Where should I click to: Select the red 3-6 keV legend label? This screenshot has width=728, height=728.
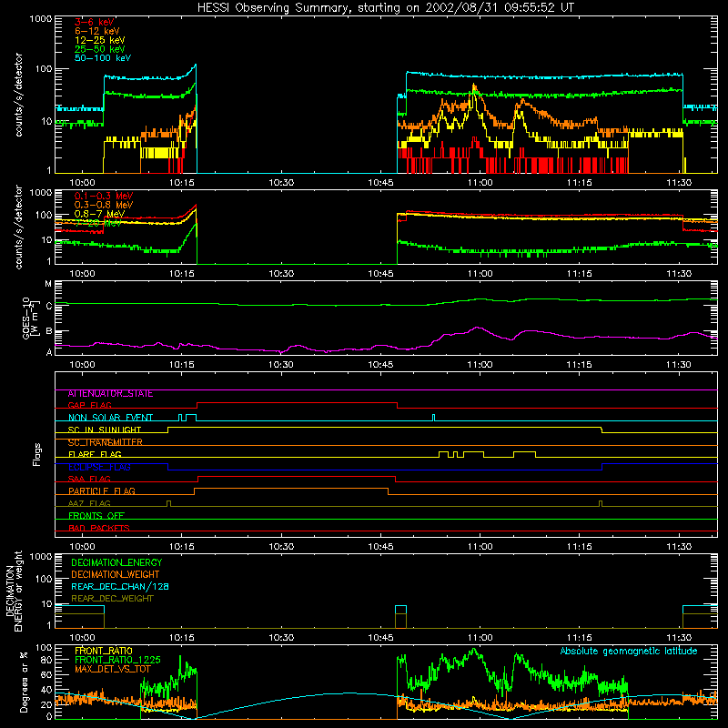tap(95, 22)
